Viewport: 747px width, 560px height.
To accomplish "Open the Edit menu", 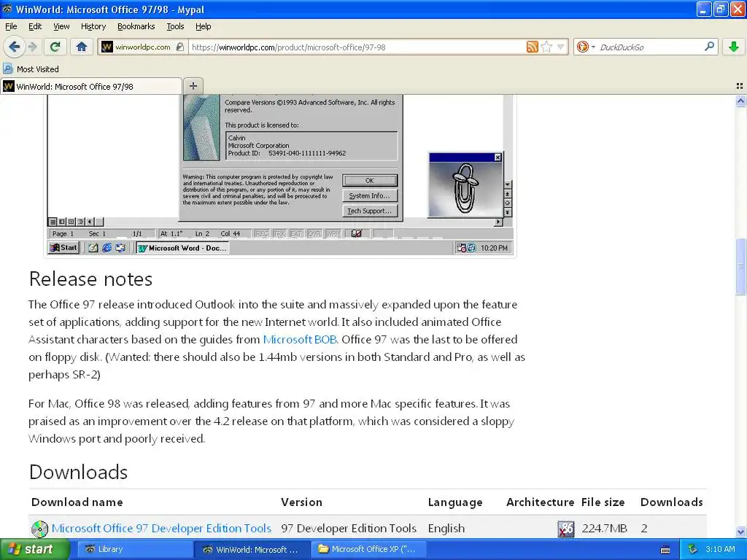I will click(35, 26).
